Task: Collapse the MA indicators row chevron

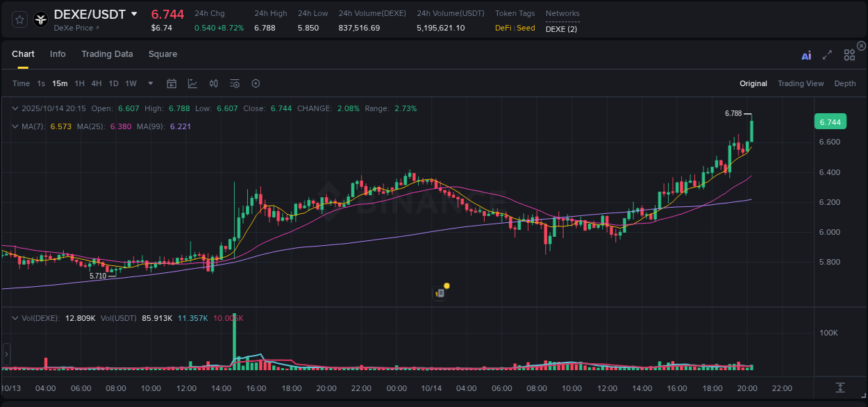Action: [15, 126]
